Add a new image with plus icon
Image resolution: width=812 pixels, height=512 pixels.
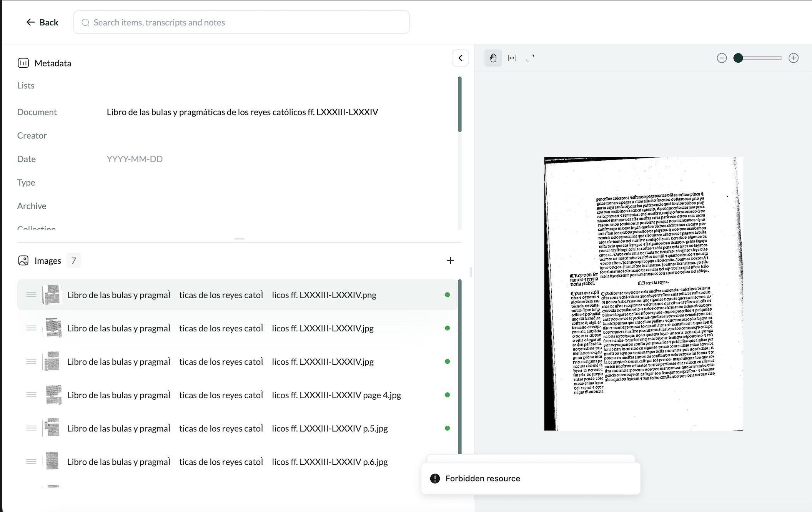pos(450,261)
